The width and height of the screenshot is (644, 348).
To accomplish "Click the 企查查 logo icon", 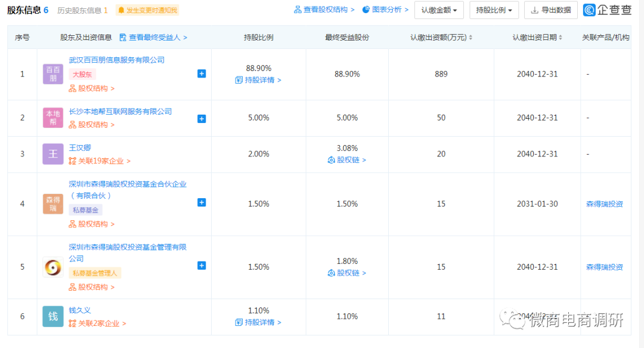I will tap(589, 10).
